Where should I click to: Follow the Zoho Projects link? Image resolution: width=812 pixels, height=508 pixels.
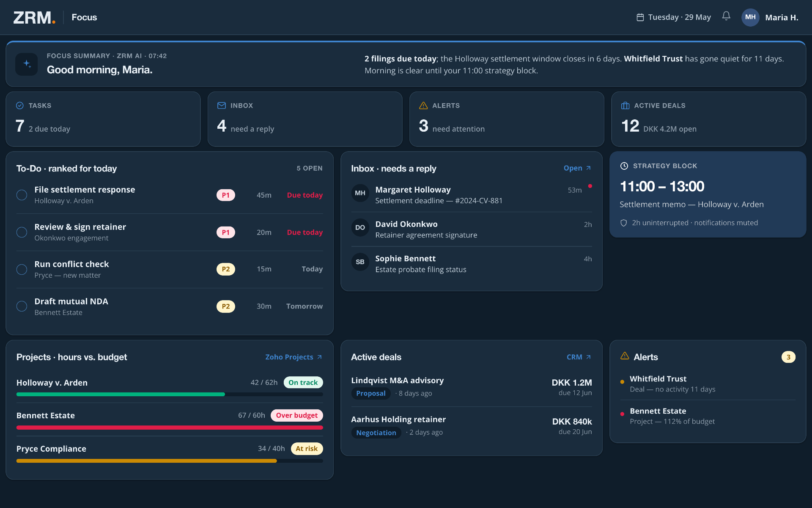pyautogui.click(x=294, y=357)
